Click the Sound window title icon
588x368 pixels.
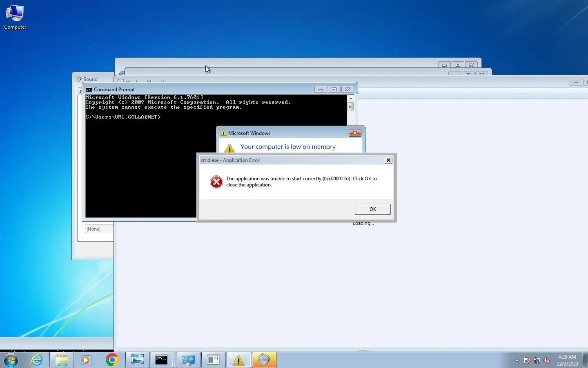tap(79, 79)
